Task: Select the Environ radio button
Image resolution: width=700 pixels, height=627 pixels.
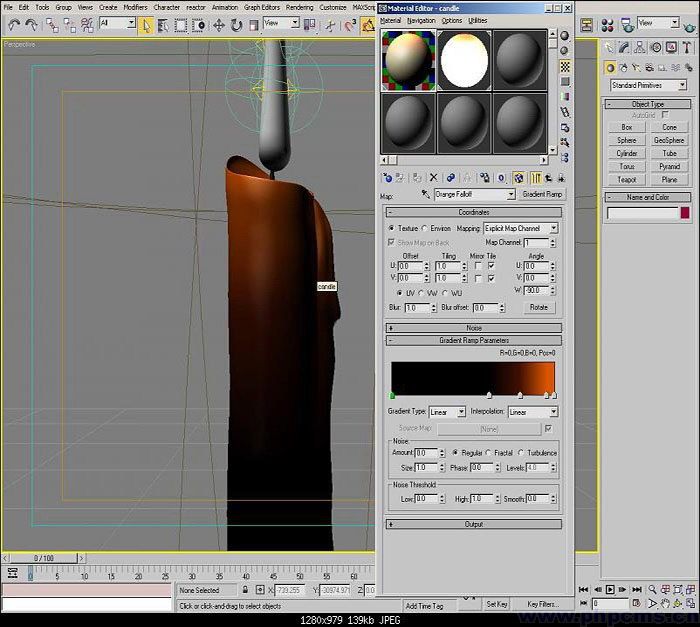Action: click(425, 228)
